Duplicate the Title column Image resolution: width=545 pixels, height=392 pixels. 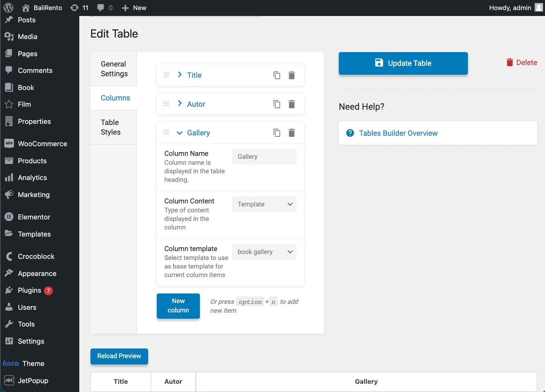click(277, 75)
